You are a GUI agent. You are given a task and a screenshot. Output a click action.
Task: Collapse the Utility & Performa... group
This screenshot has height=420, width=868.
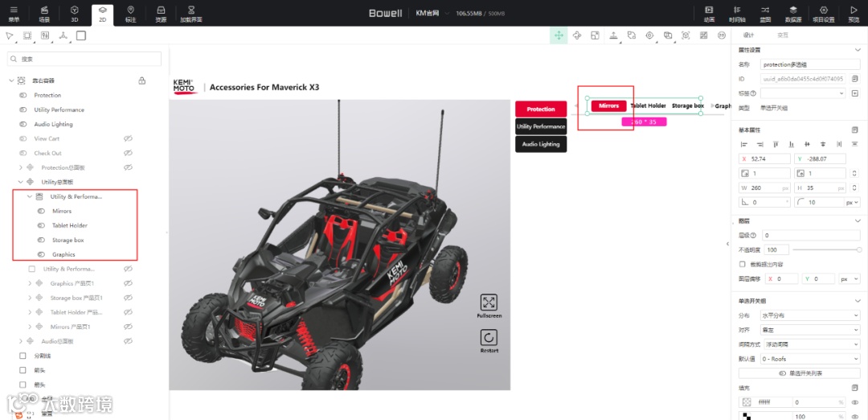(30, 196)
